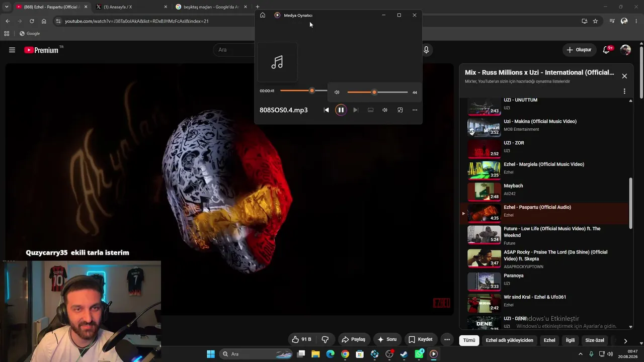
Task: Like the video with 91 B likes
Action: tap(301, 339)
